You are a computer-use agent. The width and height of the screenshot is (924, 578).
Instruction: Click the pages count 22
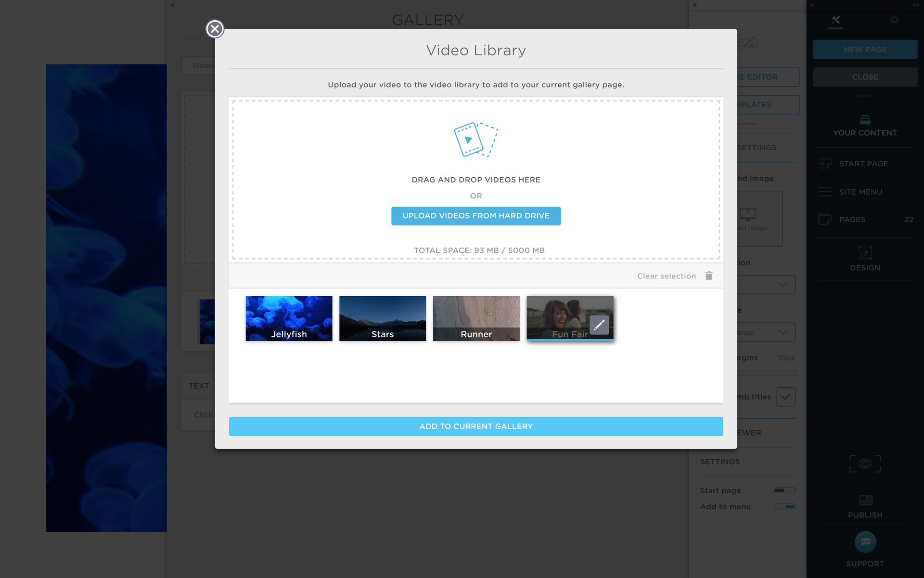point(909,220)
